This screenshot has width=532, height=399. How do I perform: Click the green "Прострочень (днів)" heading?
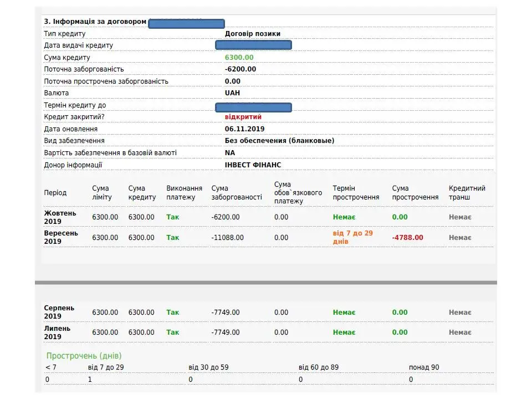(84, 356)
